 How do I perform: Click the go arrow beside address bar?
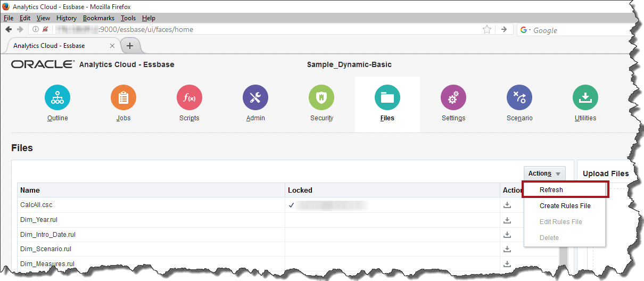point(504,30)
